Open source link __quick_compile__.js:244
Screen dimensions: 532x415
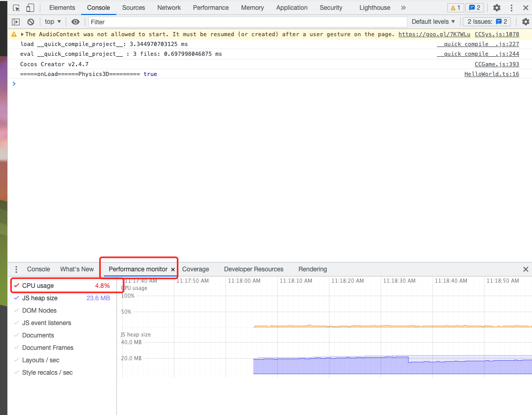click(x=478, y=54)
